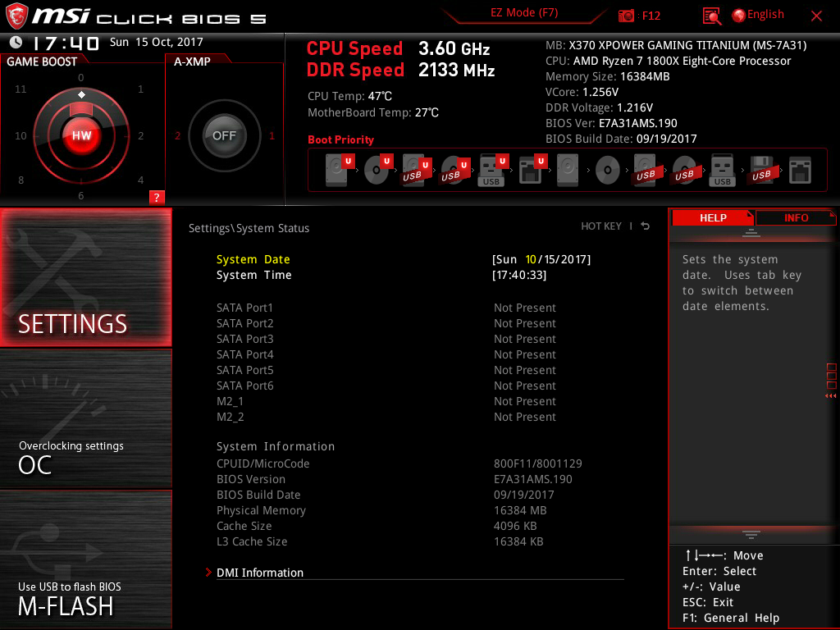The image size is (840, 630).
Task: Switch to the HELP tab
Action: pyautogui.click(x=713, y=217)
